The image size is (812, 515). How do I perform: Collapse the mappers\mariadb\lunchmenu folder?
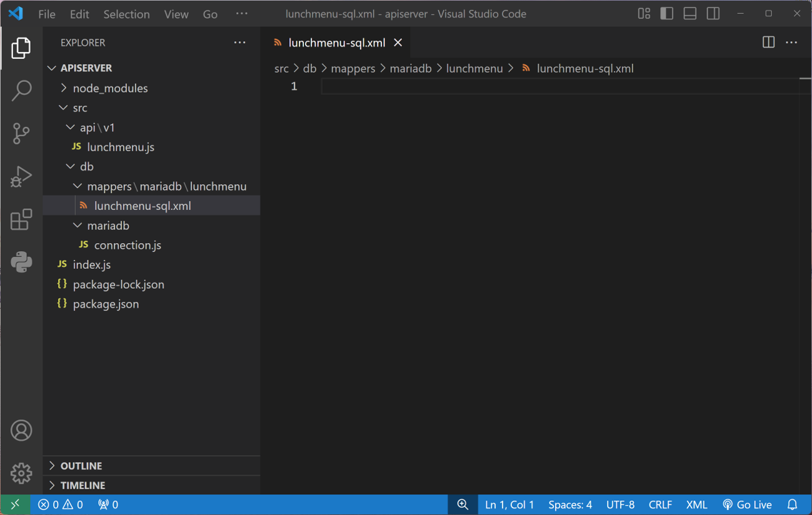152,186
